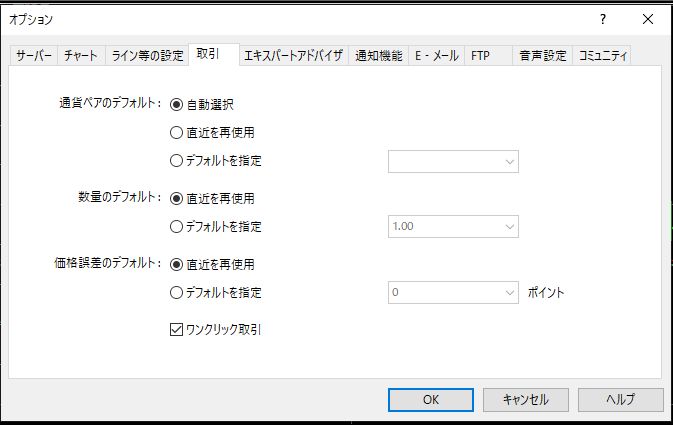The image size is (673, 425).
Task: Close the オプション dialog with X
Action: [x=649, y=19]
